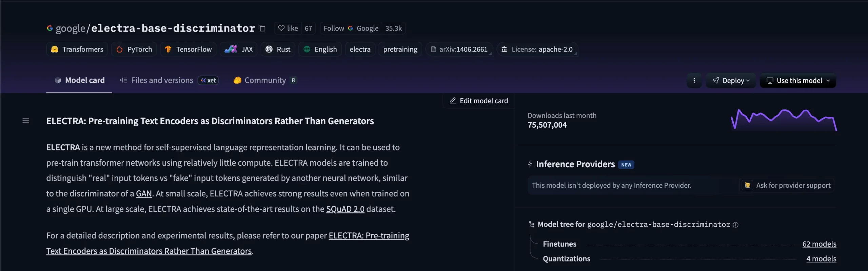This screenshot has width=868, height=271.
Task: Expand the Deploy dropdown
Action: [x=731, y=81]
